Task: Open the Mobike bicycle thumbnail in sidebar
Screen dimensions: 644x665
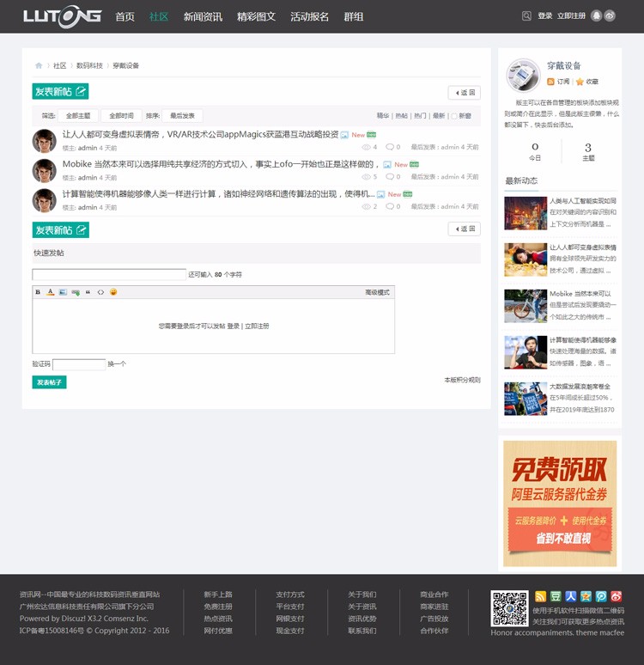Action: 526,306
